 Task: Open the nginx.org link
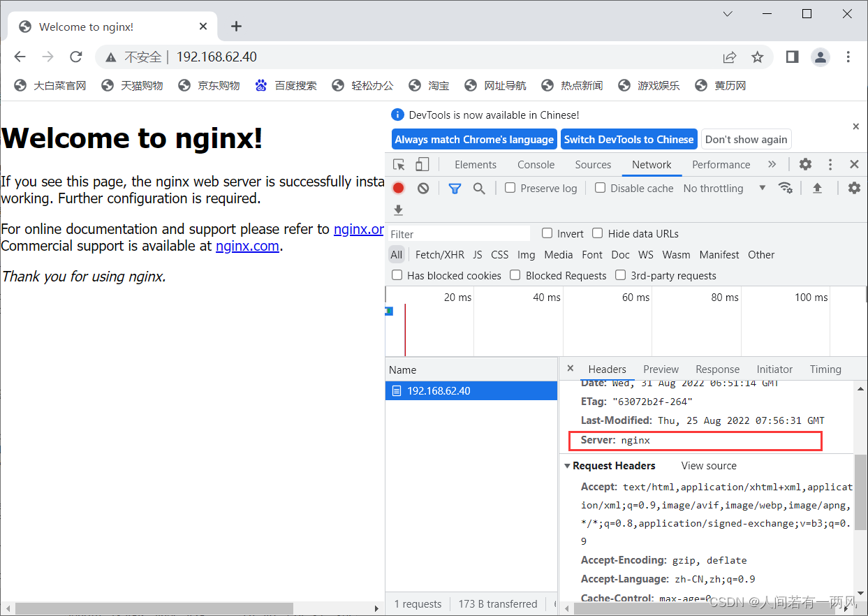(359, 229)
